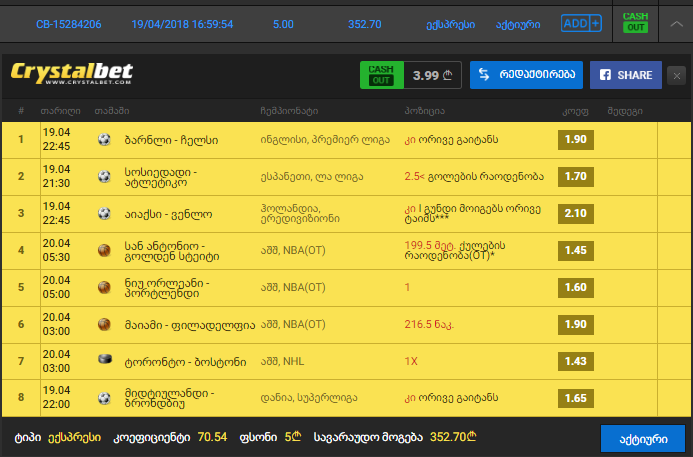Click odds 1.90 for ბარნლი - ჩელსი

tap(575, 140)
